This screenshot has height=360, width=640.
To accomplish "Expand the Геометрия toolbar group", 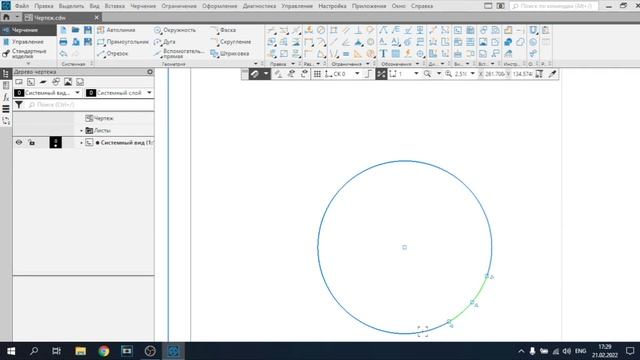I will tap(256, 64).
